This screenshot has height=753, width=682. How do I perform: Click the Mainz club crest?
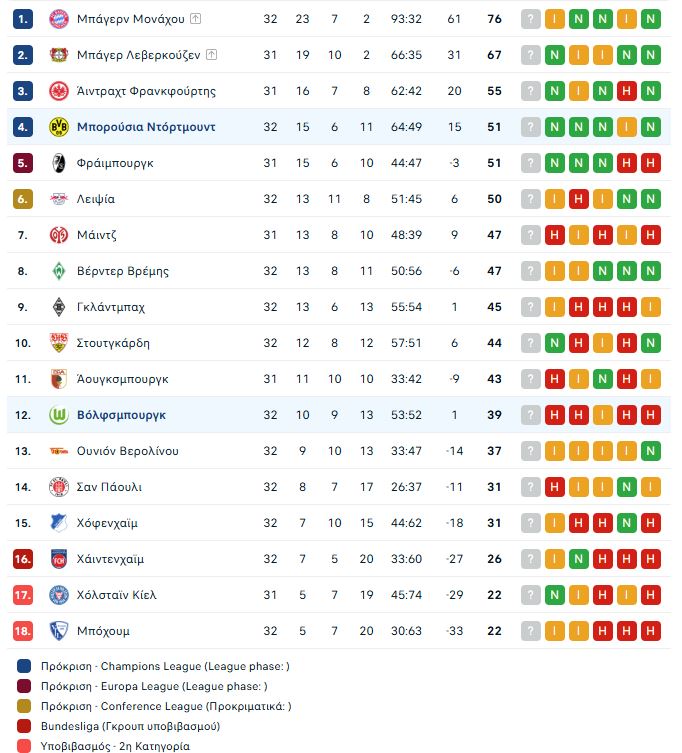59,235
